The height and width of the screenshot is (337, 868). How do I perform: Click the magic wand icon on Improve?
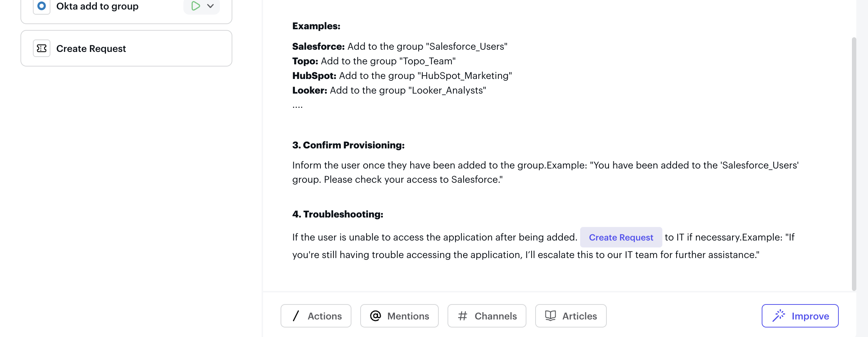point(778,316)
